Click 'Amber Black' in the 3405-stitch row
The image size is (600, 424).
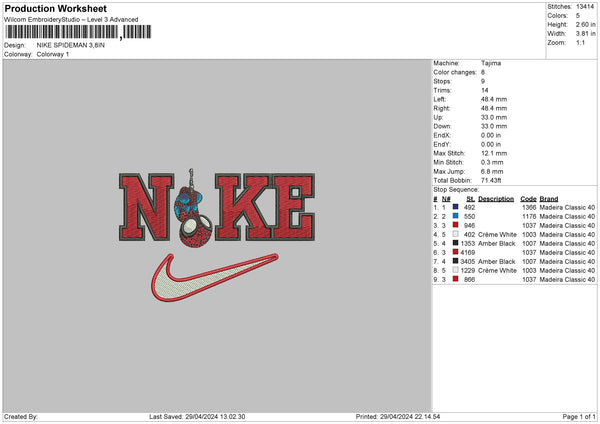click(496, 261)
